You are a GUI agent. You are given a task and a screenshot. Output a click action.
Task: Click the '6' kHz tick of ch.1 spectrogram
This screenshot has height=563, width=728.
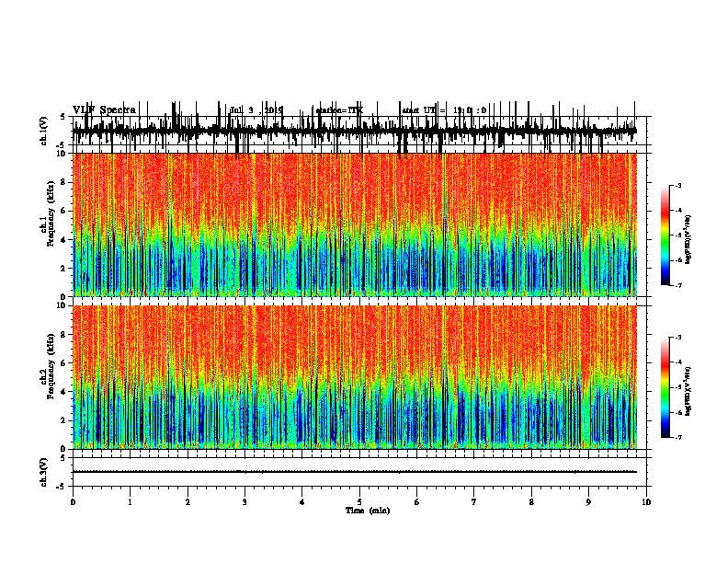63,211
